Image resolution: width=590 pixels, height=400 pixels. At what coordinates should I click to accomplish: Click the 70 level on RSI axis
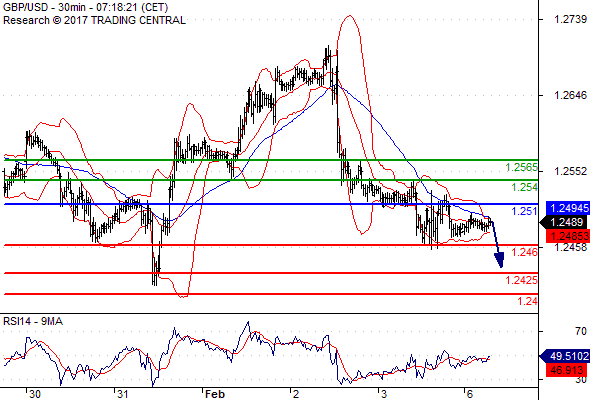pos(581,331)
